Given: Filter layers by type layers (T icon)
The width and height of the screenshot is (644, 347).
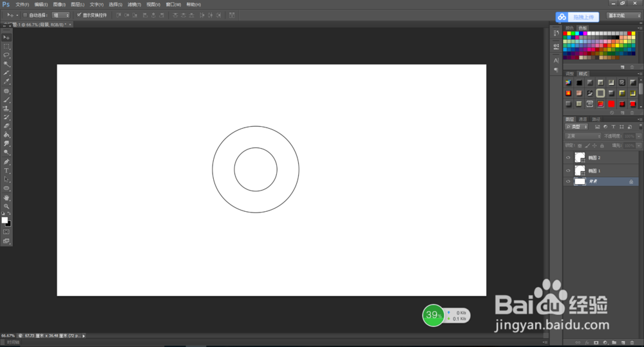Looking at the screenshot, I should click(x=613, y=127).
